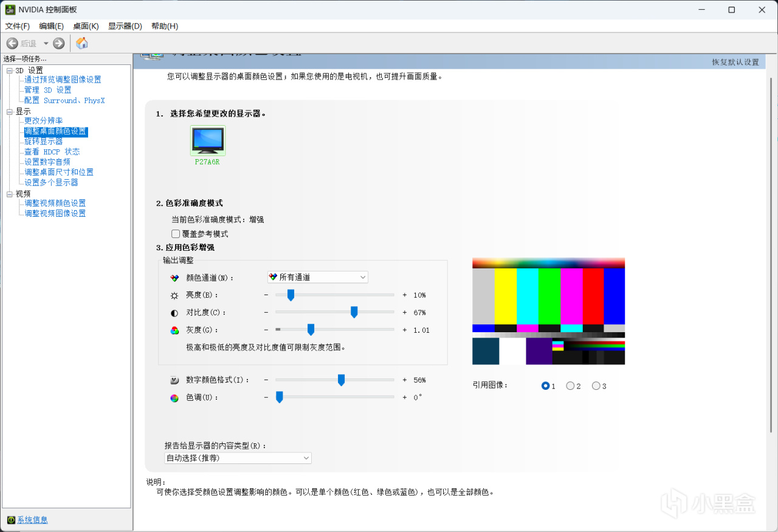Screen dimensions: 778x532
Task: Click the color channel RGB icon
Action: (174, 278)
